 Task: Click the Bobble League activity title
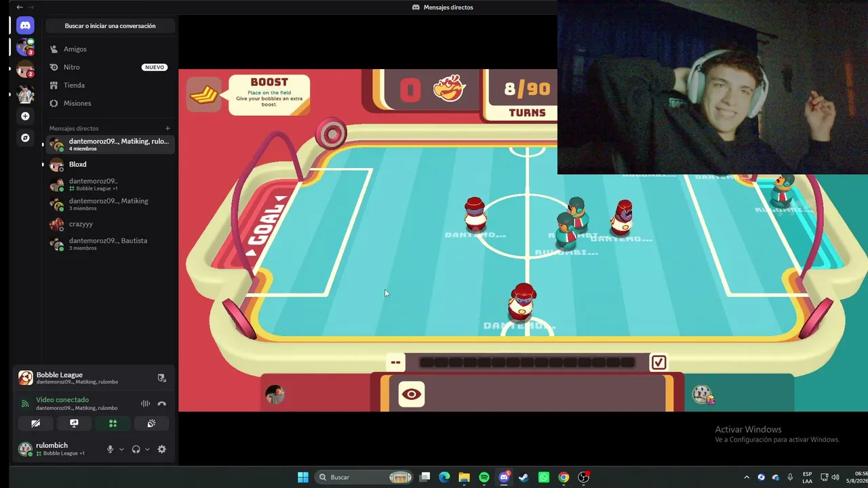click(x=60, y=375)
